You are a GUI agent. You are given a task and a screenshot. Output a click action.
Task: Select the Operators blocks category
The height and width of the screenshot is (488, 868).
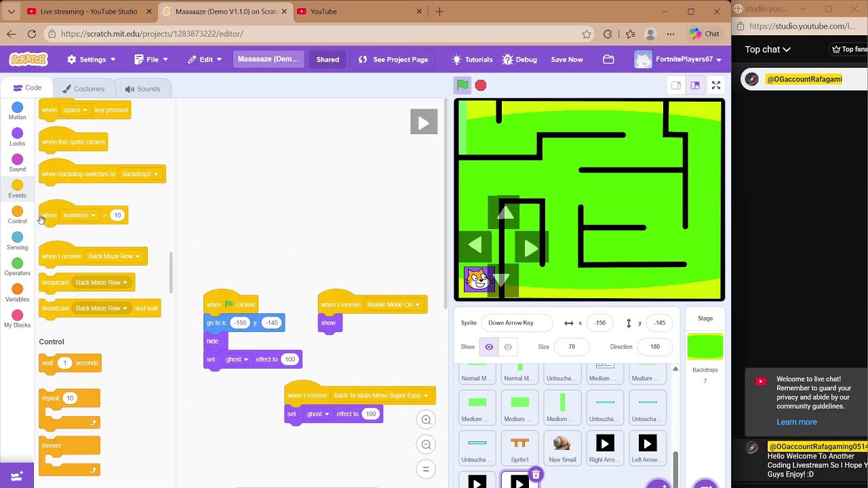click(18, 267)
